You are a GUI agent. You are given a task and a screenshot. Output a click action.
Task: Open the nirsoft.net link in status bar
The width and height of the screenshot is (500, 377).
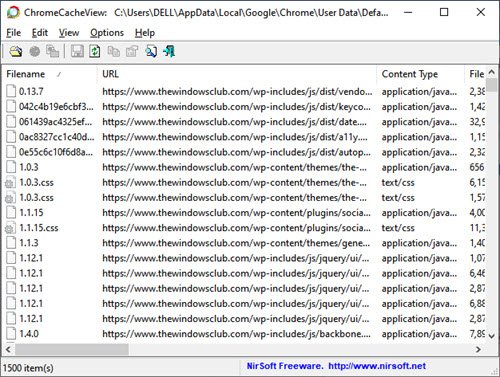pos(377,366)
